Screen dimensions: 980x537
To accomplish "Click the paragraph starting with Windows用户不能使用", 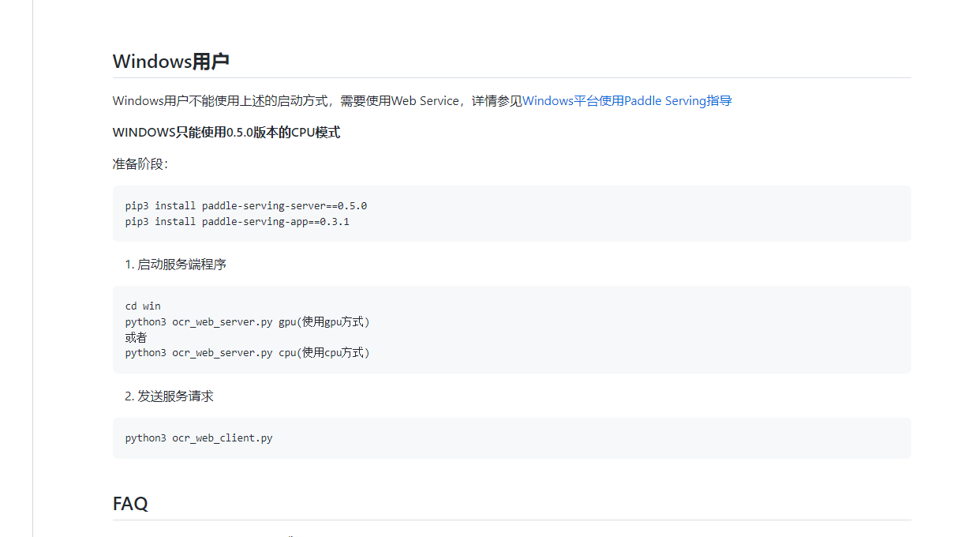I will click(x=316, y=100).
